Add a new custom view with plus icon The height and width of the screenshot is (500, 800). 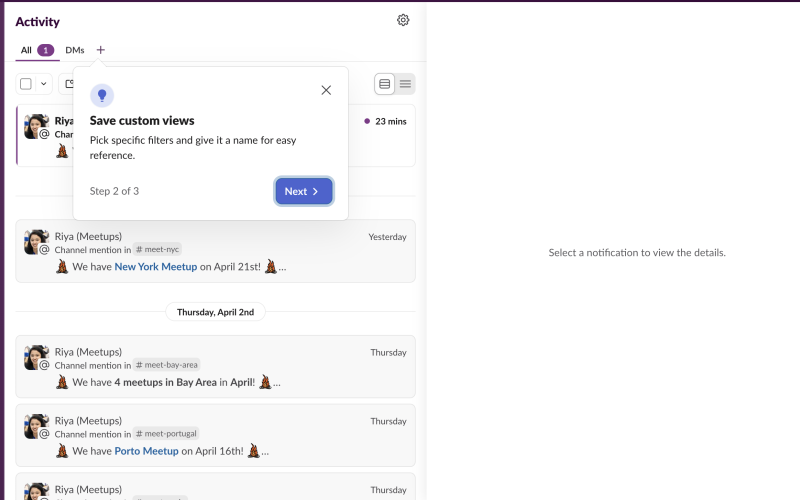101,50
